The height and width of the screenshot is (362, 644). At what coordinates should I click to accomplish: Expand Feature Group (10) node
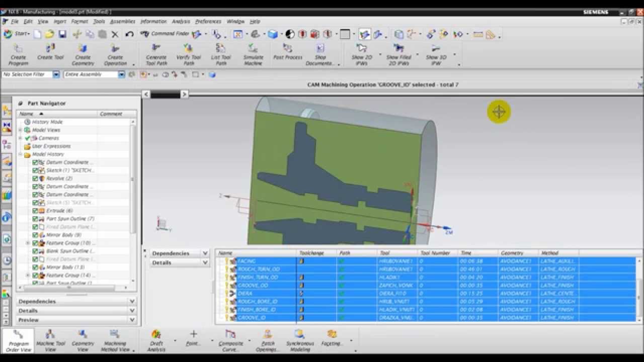point(28,243)
